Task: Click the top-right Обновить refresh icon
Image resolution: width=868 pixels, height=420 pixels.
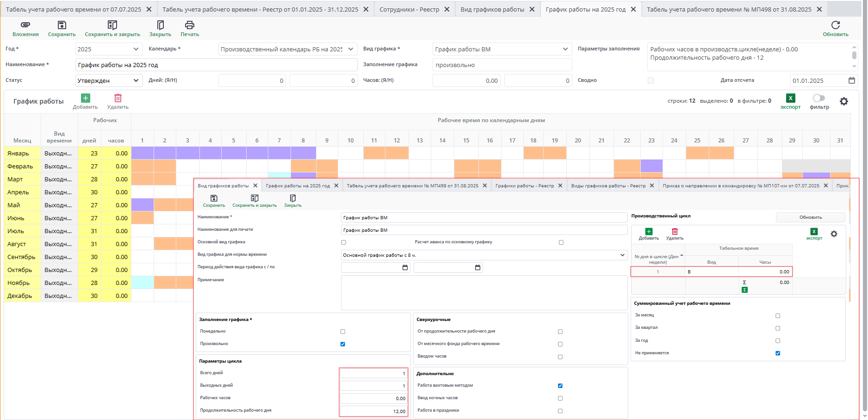Action: [x=836, y=25]
